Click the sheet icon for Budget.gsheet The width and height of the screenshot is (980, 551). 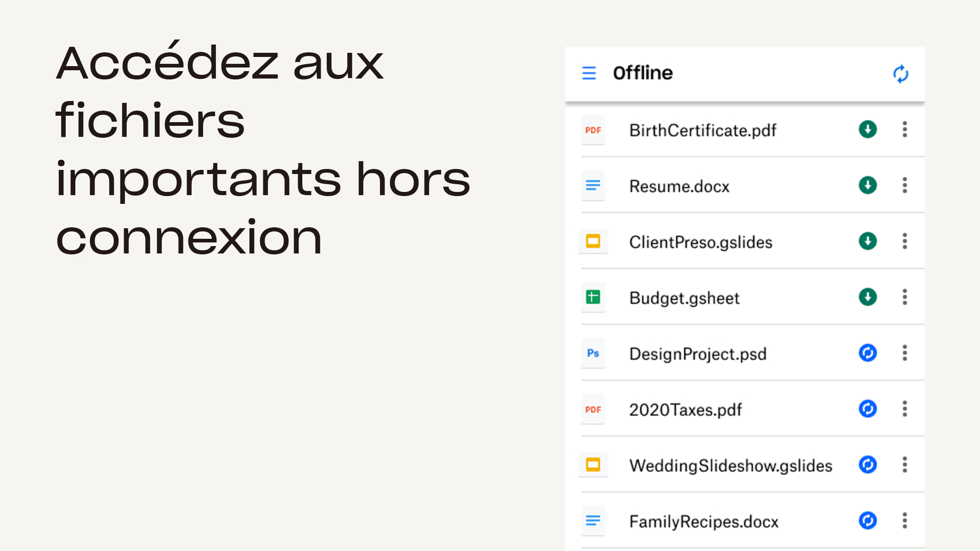pos(593,297)
